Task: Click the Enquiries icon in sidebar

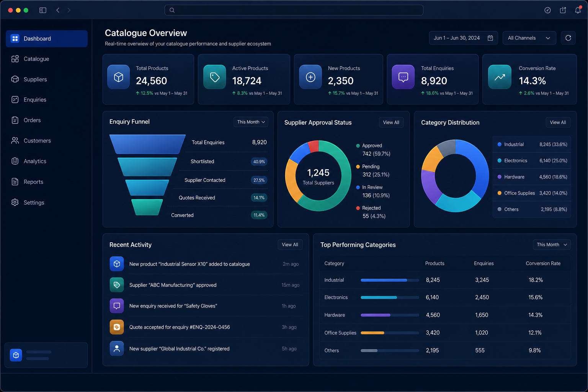Action: pos(15,100)
